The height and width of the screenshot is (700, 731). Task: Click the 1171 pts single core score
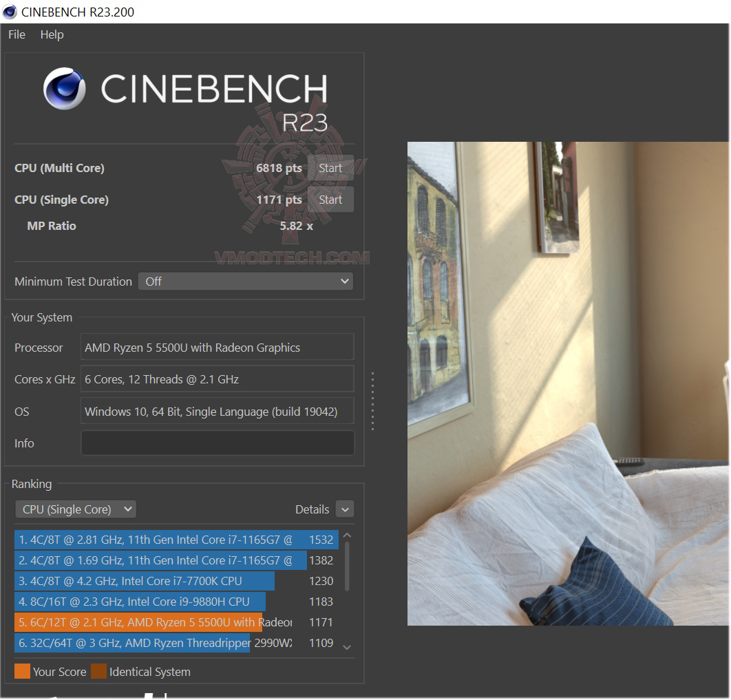coord(279,200)
